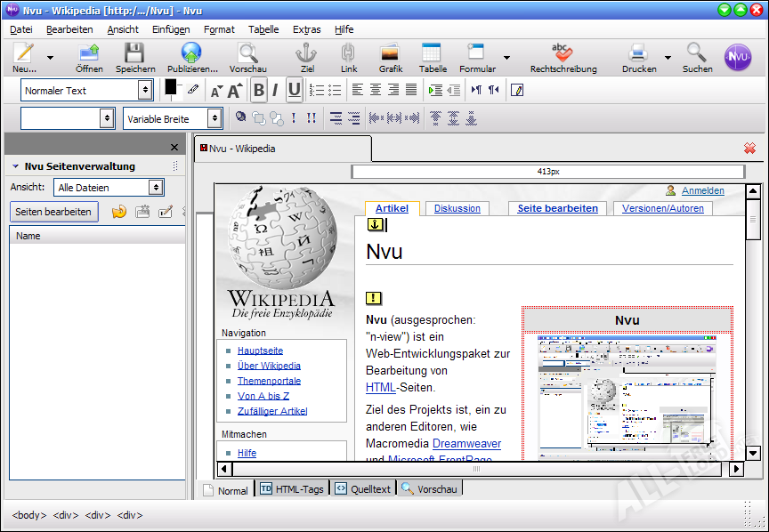Image resolution: width=769 pixels, height=532 pixels.
Task: Click the Seiten bearbeiten button in sidebar
Action: click(53, 212)
